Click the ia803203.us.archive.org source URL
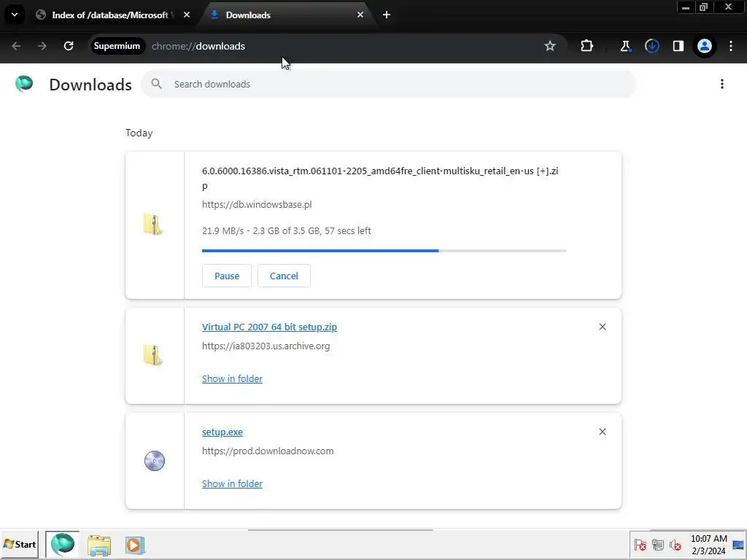 [x=266, y=346]
